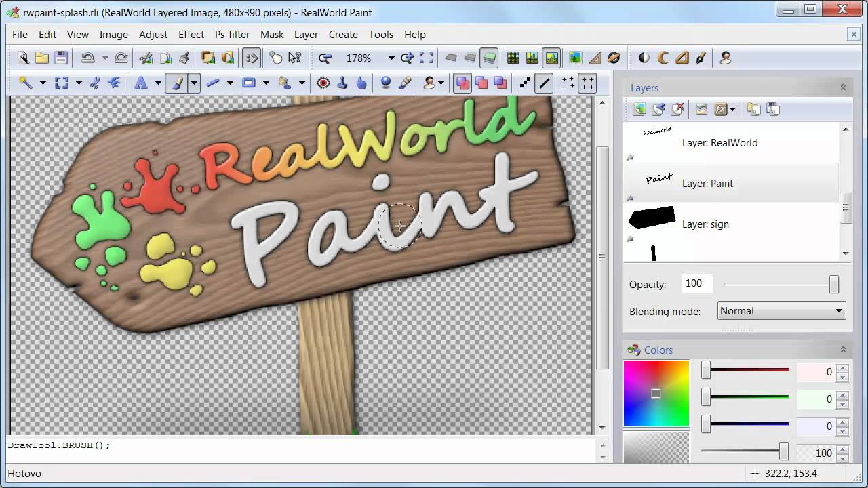Select the Magic Wand tool
This screenshot has width=868, height=488.
pos(26,83)
